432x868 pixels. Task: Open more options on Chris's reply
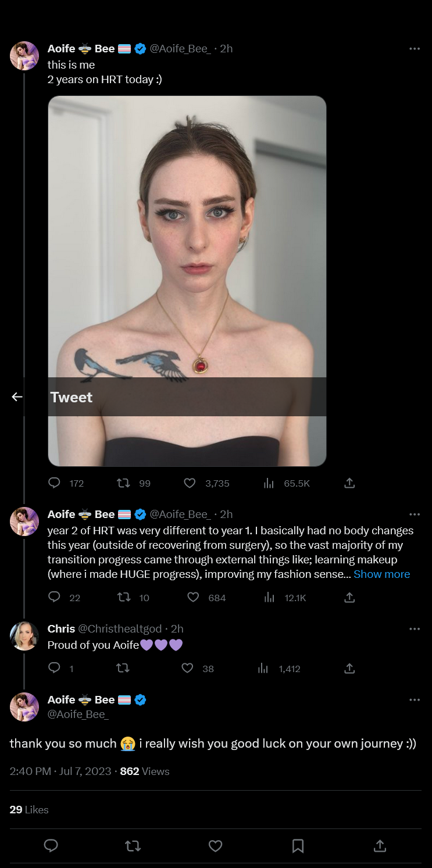click(x=414, y=628)
